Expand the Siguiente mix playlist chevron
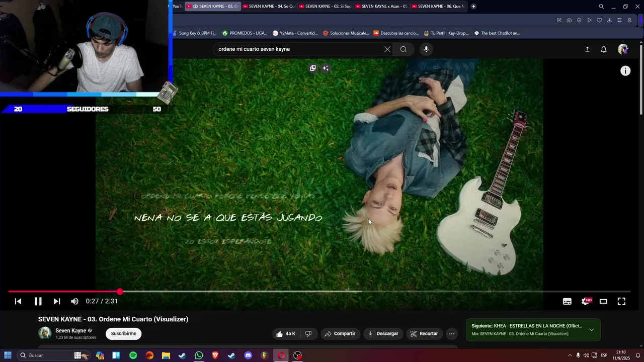The width and height of the screenshot is (644, 362). point(591,330)
